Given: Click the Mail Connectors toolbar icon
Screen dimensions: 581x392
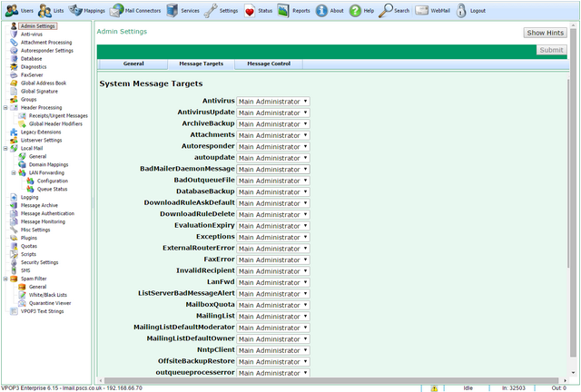Looking at the screenshot, I should (x=117, y=11).
